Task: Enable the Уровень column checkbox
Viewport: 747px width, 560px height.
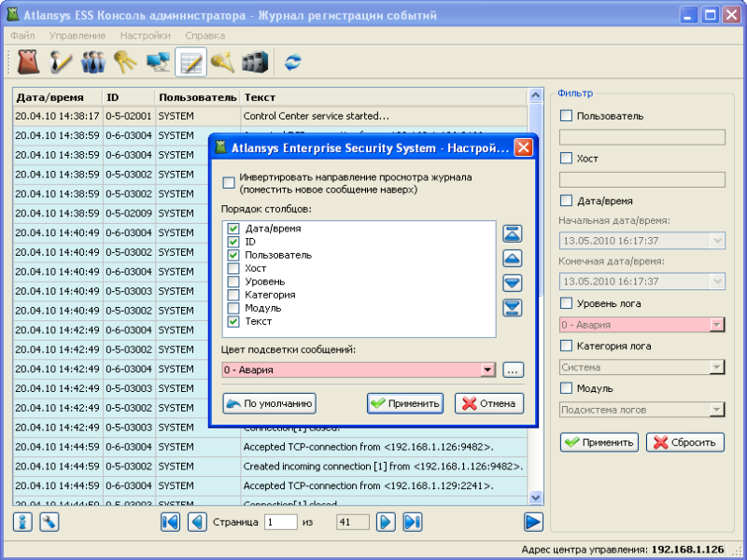Action: [233, 282]
